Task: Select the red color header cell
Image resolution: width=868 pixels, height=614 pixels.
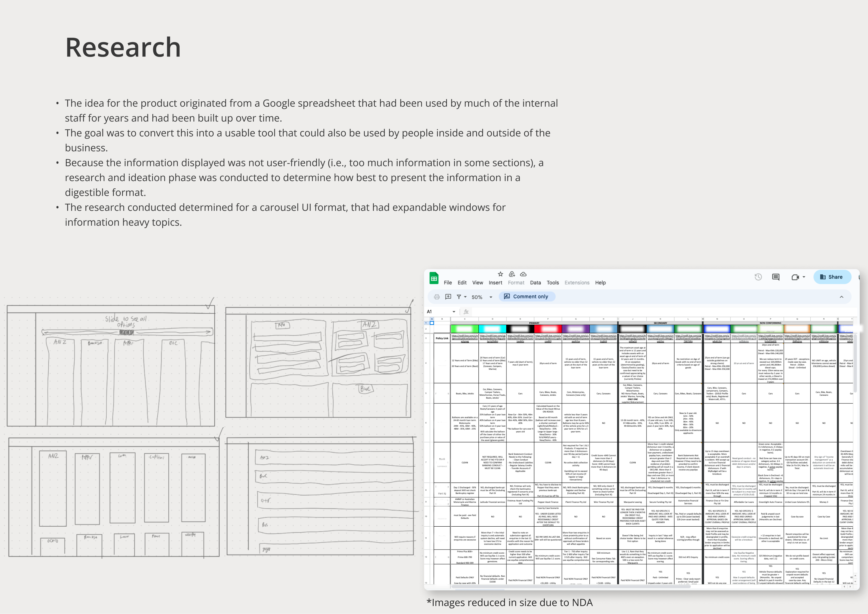Action: [x=548, y=329]
